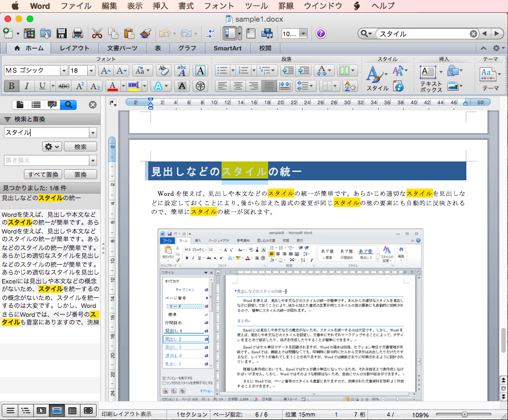The image size is (508, 420).
Task: Switch to the 校閲 ribbon tab
Action: (265, 48)
